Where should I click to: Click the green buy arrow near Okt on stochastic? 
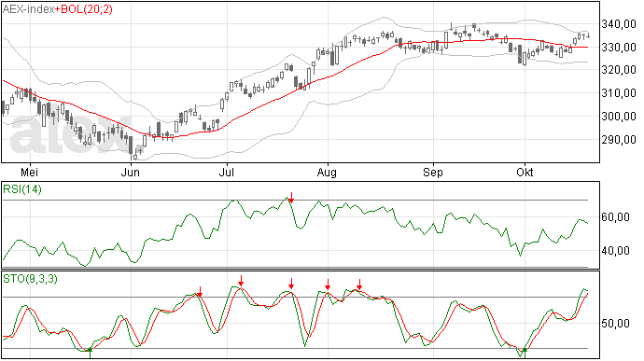tap(525, 353)
